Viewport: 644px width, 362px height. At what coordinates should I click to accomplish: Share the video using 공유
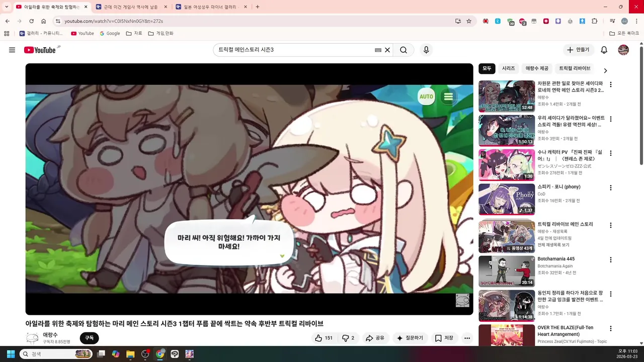pos(375,338)
